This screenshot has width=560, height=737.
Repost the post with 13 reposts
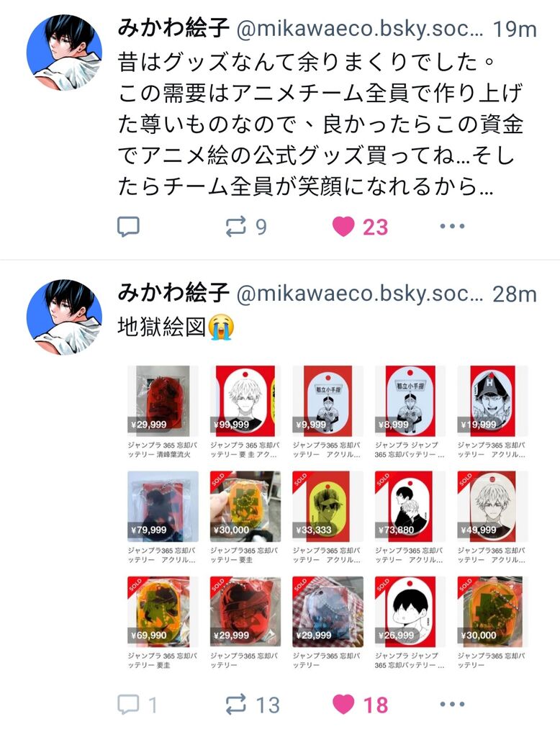[x=252, y=705]
